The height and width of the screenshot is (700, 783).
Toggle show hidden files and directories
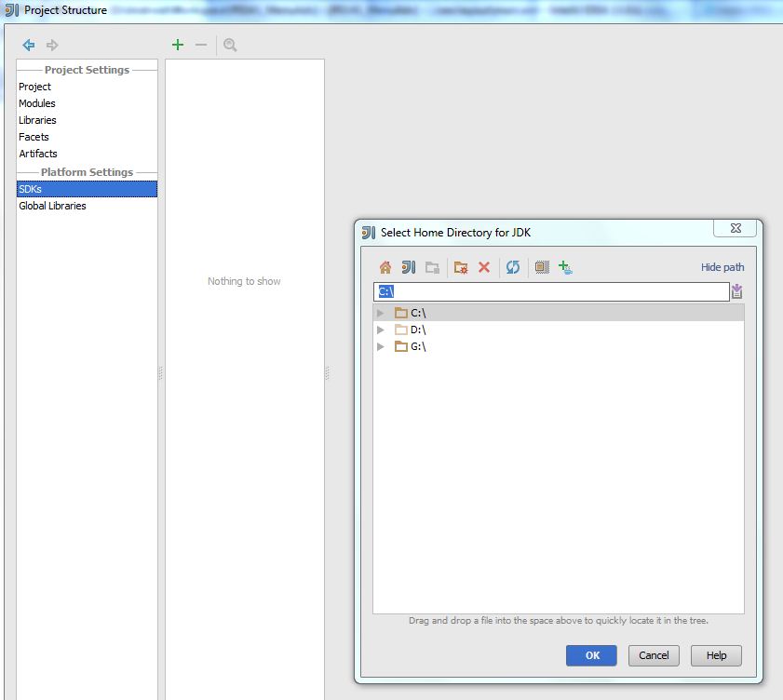[542, 267]
